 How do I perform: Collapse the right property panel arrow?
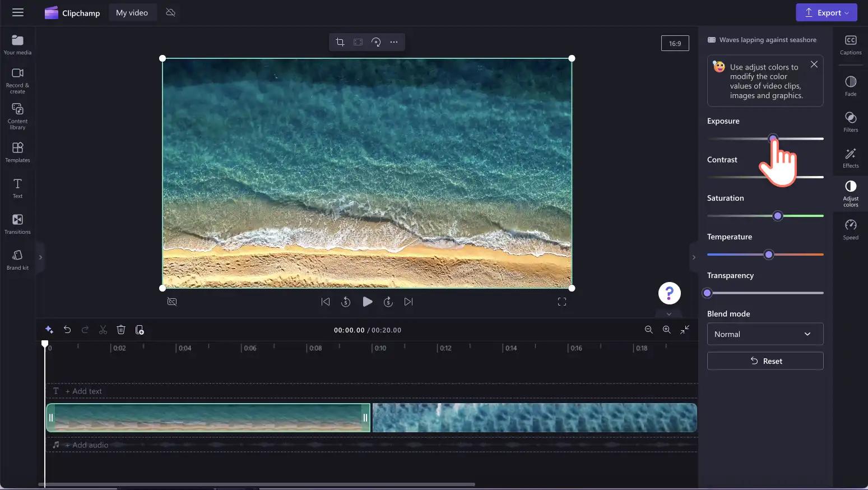(694, 257)
